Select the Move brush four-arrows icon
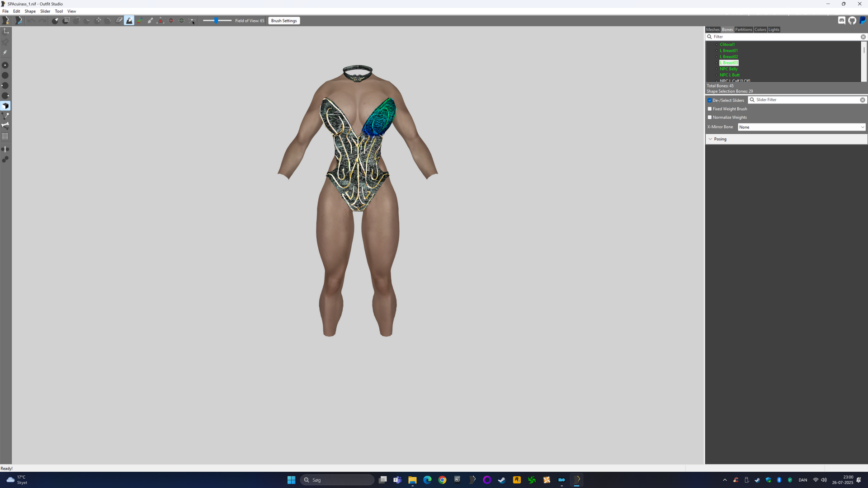Image resolution: width=868 pixels, height=488 pixels. pyautogui.click(x=98, y=21)
